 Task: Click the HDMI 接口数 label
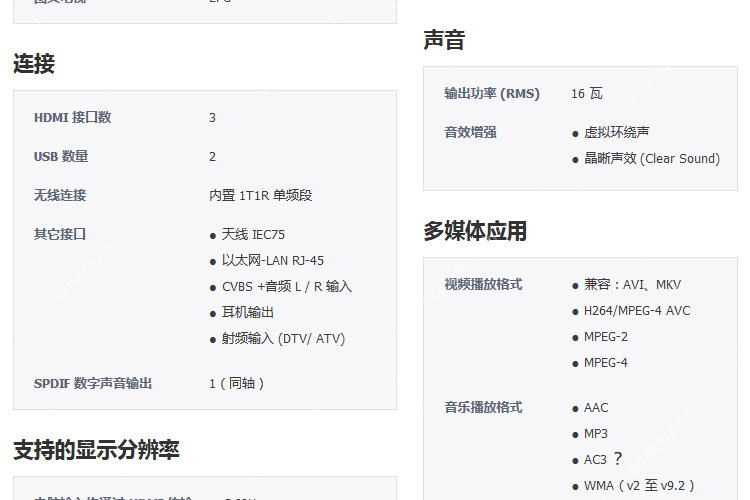(x=72, y=117)
